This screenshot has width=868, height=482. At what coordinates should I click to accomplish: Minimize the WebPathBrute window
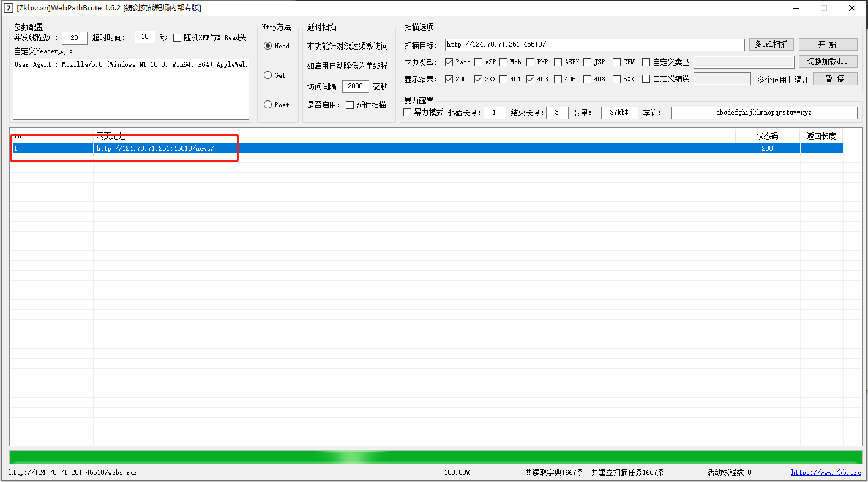pos(796,8)
